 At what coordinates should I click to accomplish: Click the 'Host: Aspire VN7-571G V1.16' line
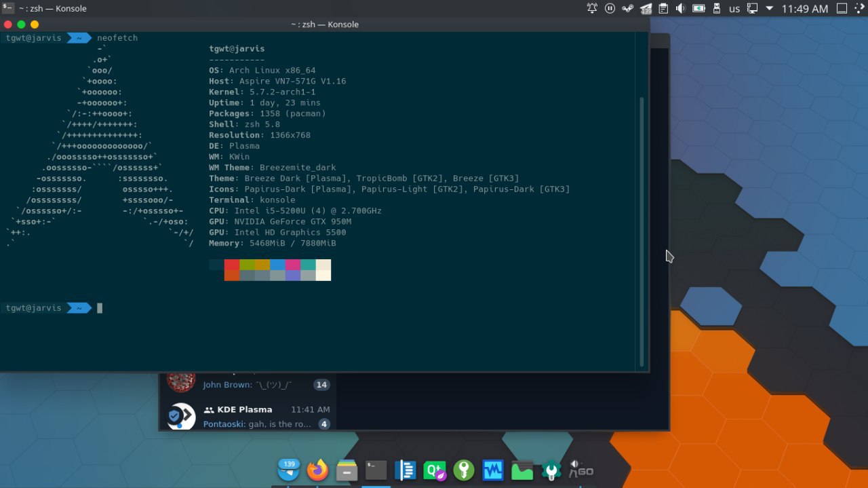(277, 81)
